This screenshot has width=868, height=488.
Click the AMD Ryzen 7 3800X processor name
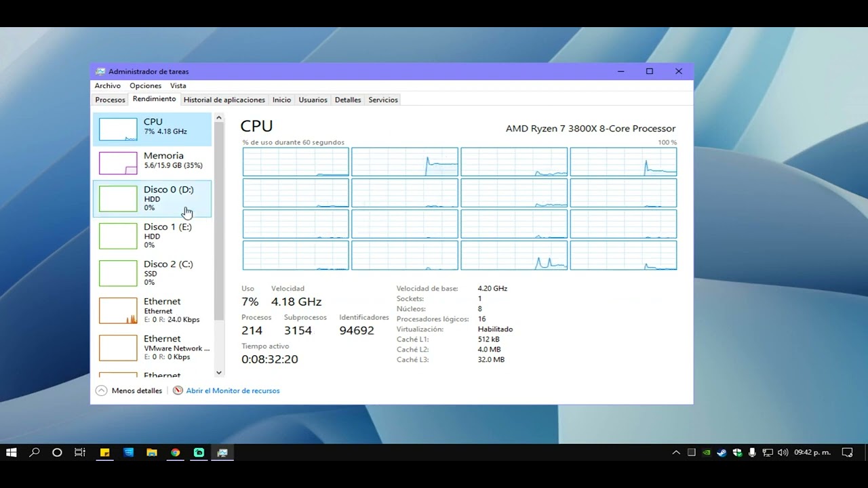point(591,128)
